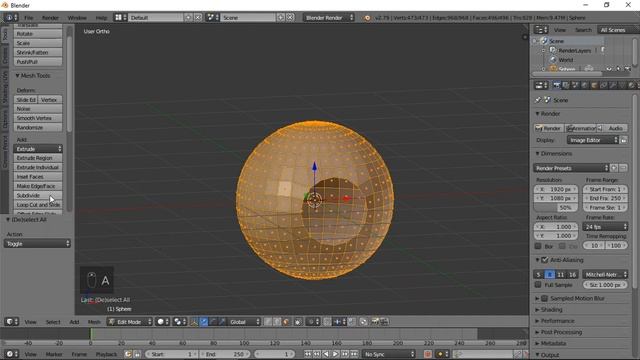Open the No Sync dropdown

389,354
